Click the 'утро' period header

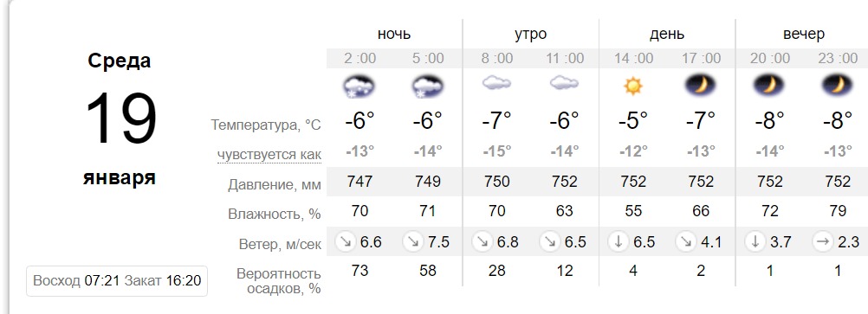click(x=530, y=35)
